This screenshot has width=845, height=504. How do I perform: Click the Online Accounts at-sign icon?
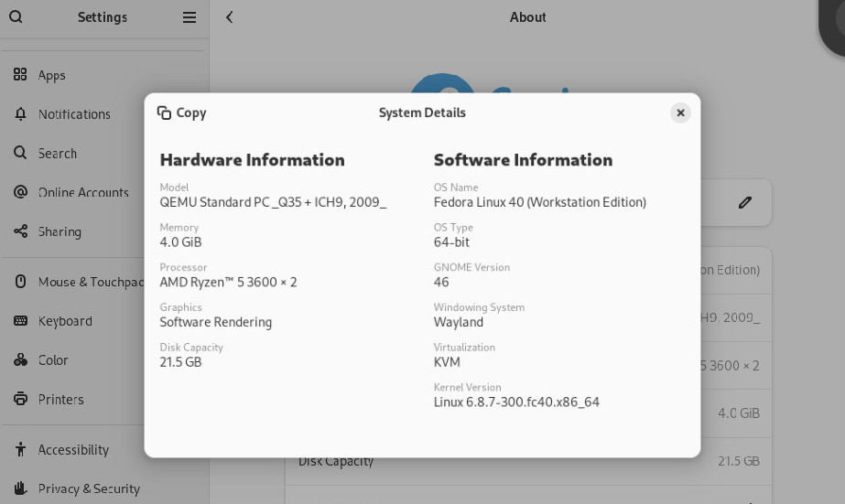tap(20, 192)
